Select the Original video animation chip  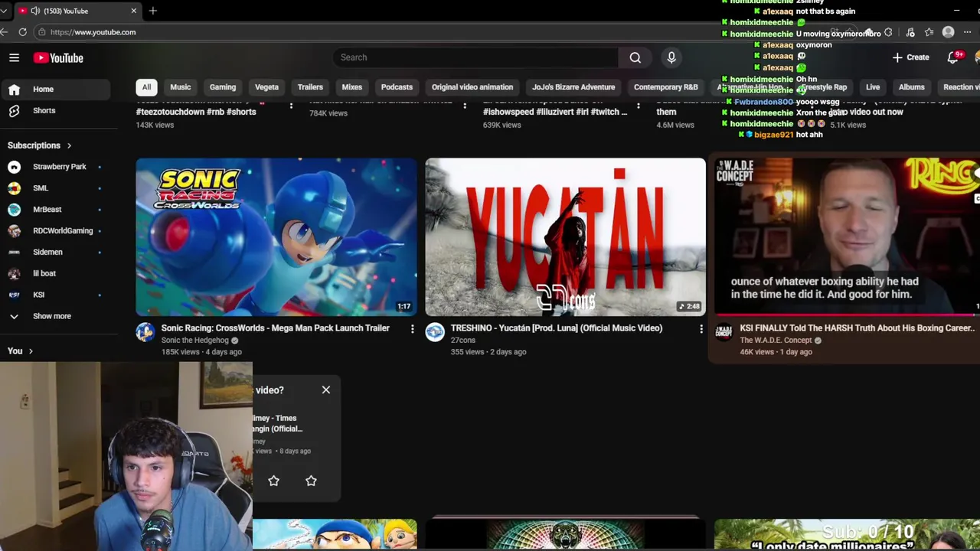click(x=472, y=87)
